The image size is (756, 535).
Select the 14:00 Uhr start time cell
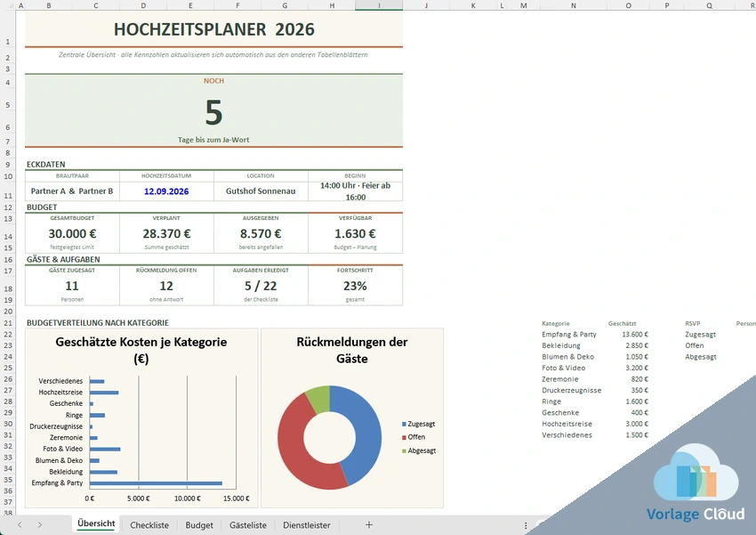356,191
